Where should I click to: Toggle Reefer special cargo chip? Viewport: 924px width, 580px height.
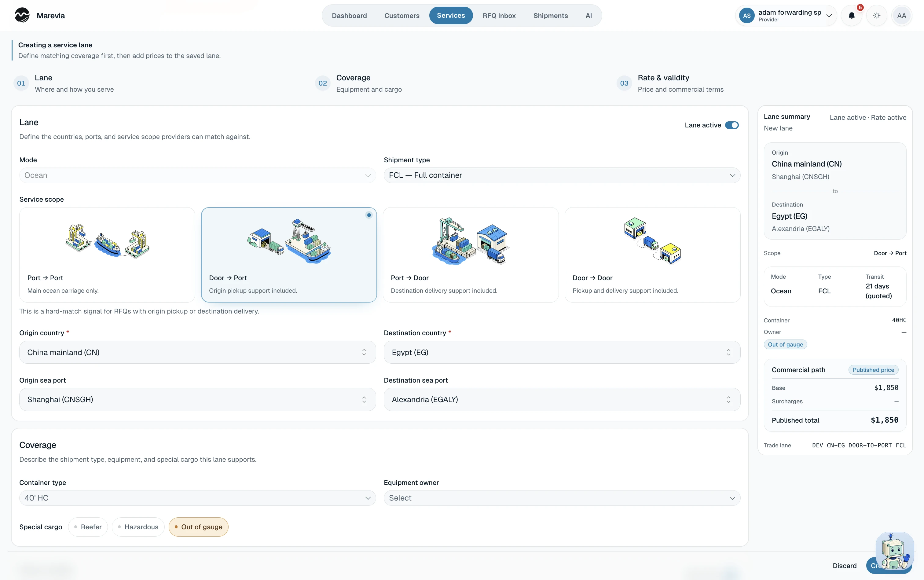click(88, 527)
